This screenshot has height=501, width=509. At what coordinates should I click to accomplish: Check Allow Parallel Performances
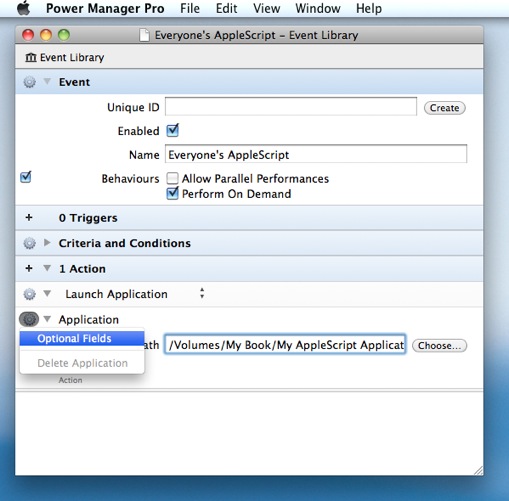tap(172, 178)
